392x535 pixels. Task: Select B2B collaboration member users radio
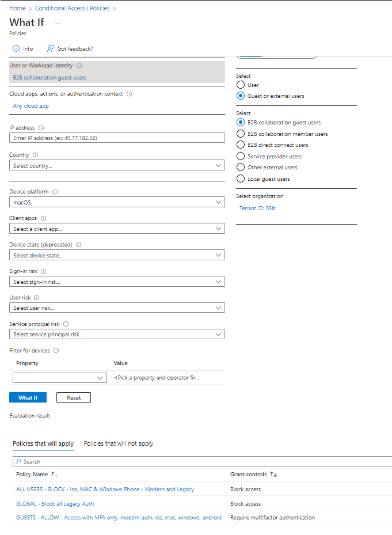coord(241,134)
